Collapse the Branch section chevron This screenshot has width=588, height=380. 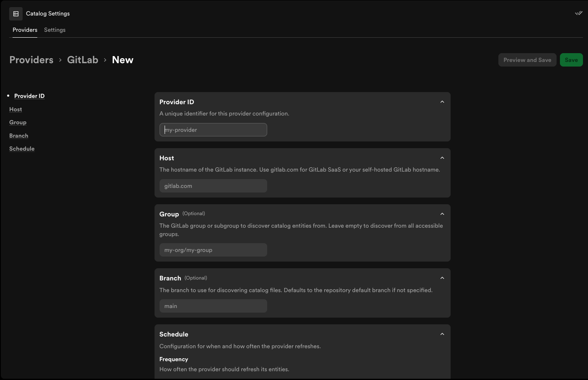pyautogui.click(x=442, y=278)
